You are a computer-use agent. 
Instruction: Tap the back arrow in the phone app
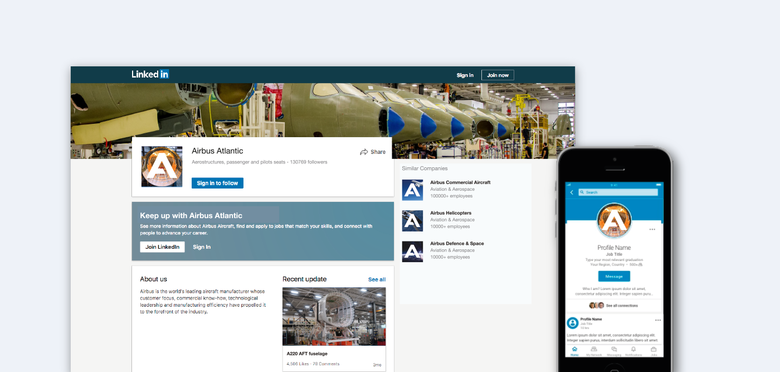coord(572,192)
